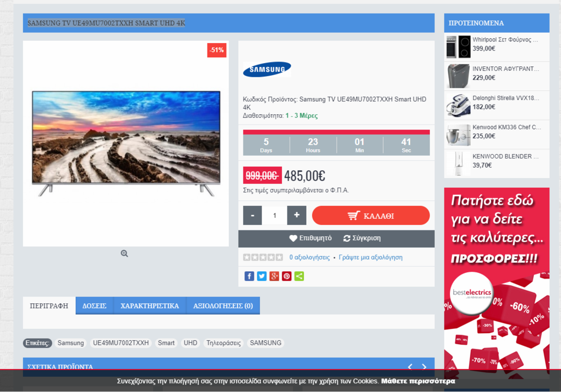Screen dimensions: 561x392
Task: Click the bestelectrics logo in banner
Action: pyautogui.click(x=472, y=293)
